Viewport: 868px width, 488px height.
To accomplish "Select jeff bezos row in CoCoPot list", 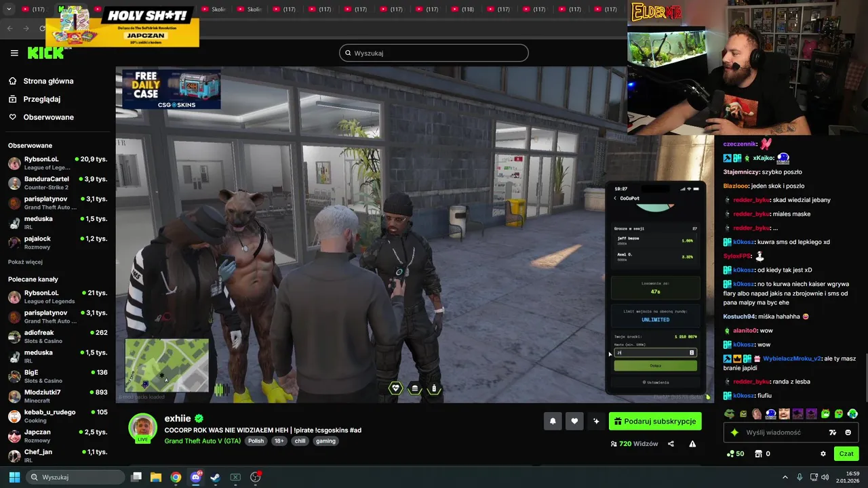I will pyautogui.click(x=655, y=241).
